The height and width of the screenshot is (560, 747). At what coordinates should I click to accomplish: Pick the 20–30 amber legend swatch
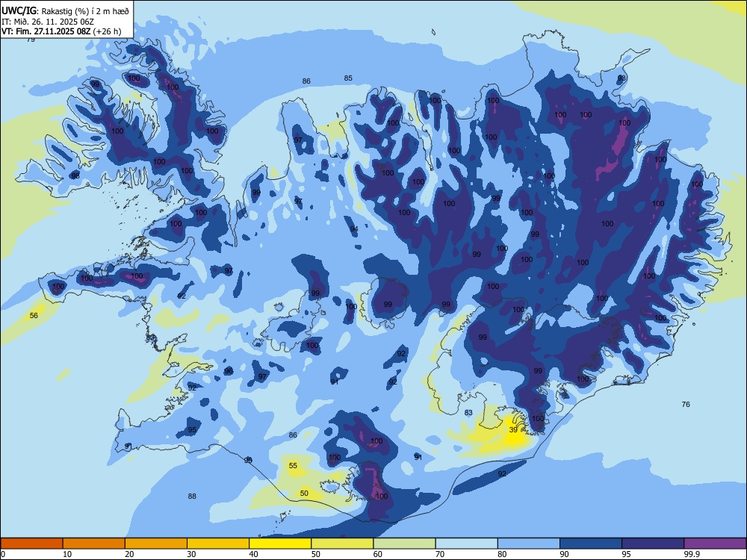pos(156,544)
